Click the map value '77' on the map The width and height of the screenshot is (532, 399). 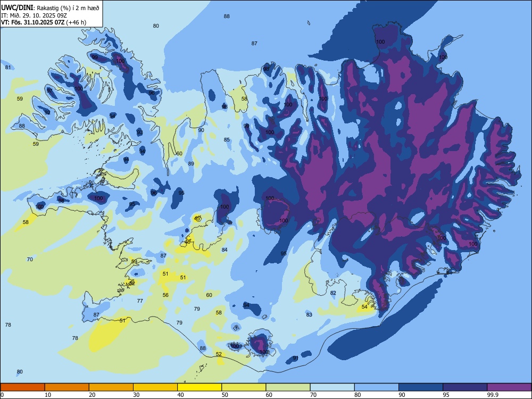(x=140, y=301)
